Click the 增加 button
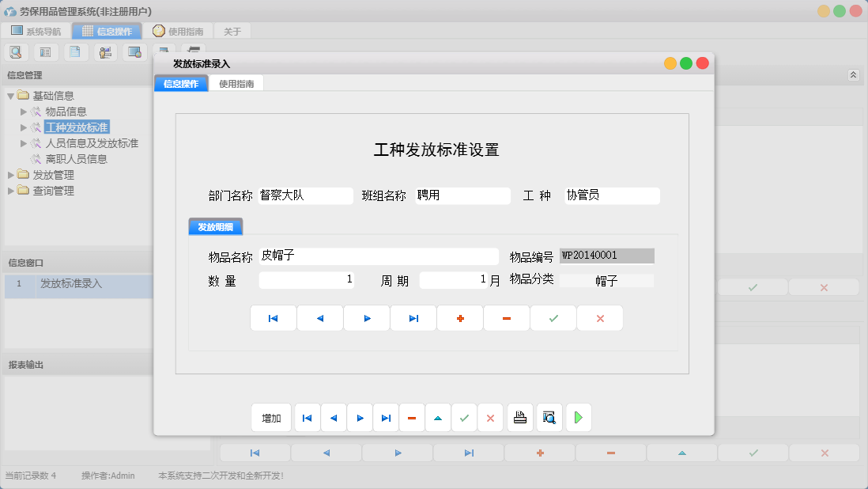Viewport: 868px width, 489px height. (x=271, y=418)
